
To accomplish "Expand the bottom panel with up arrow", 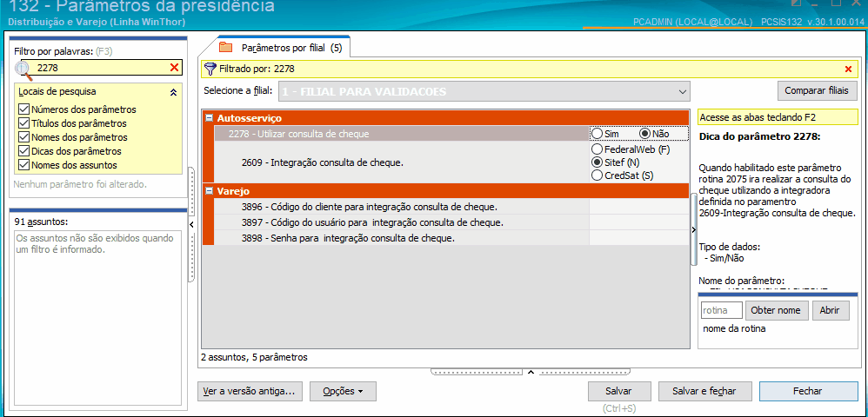I will 531,372.
